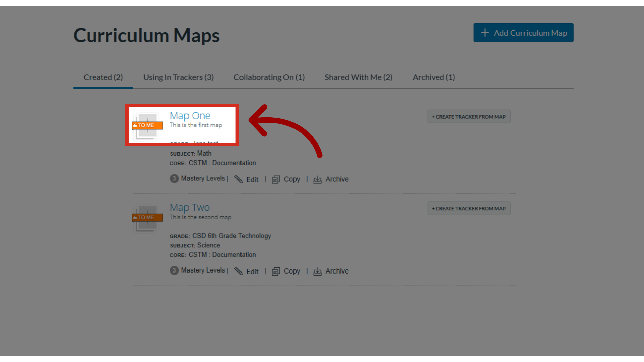
Task: Open the Shared With Me tab
Action: tap(358, 77)
